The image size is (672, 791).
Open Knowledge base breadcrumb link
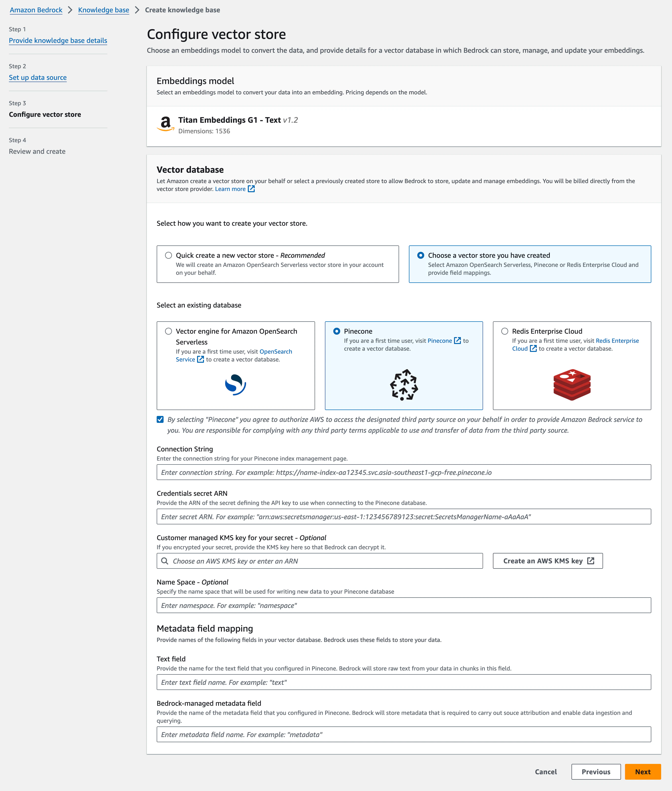[x=104, y=10]
